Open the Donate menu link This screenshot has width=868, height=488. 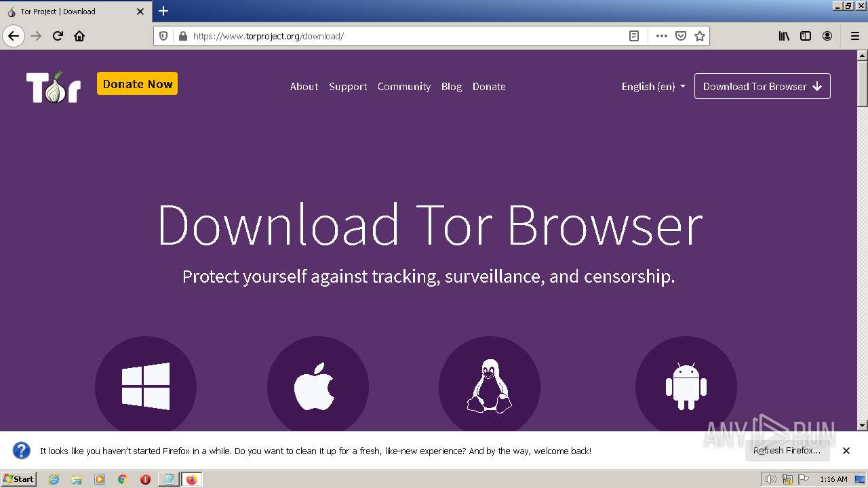point(489,86)
